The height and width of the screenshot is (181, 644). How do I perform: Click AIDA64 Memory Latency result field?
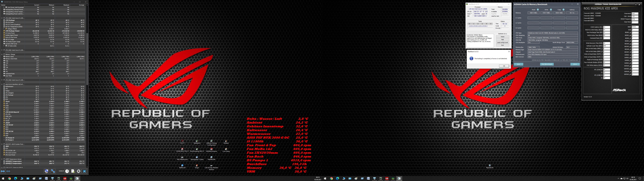point(572,13)
